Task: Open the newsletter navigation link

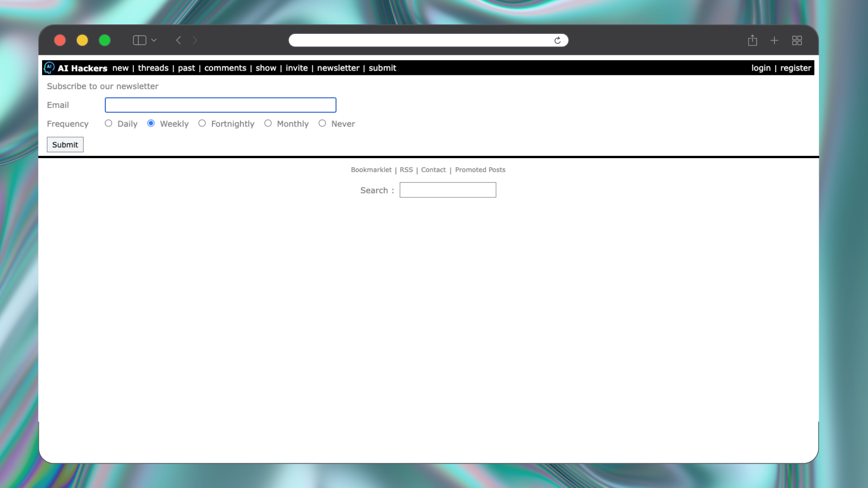Action: 338,68
